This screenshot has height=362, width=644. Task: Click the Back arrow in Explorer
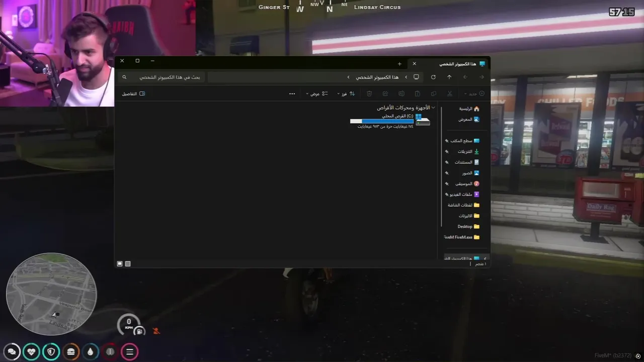tap(481, 77)
